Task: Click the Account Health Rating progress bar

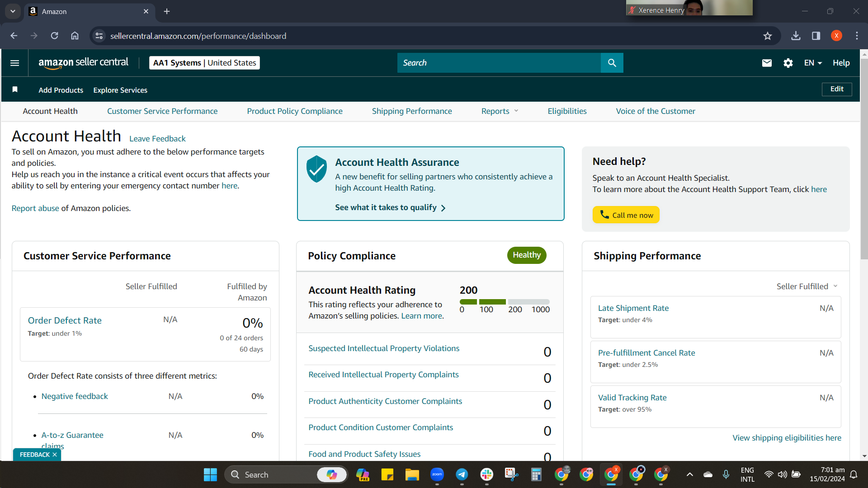Action: click(x=505, y=301)
